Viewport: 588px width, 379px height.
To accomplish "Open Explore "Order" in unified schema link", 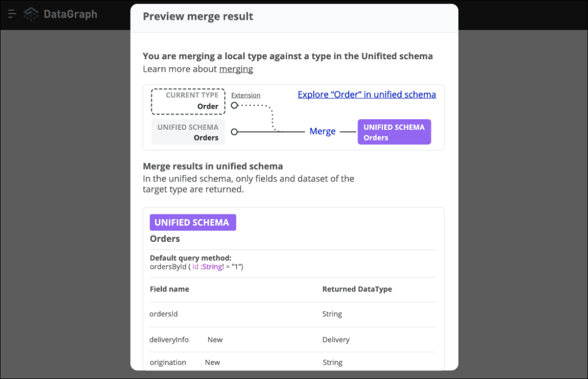I will 367,94.
